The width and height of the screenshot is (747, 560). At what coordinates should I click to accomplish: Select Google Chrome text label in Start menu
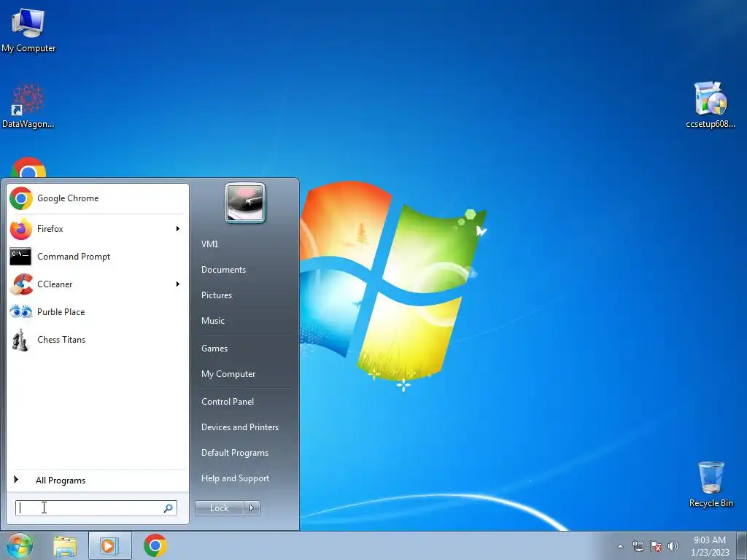click(x=68, y=198)
